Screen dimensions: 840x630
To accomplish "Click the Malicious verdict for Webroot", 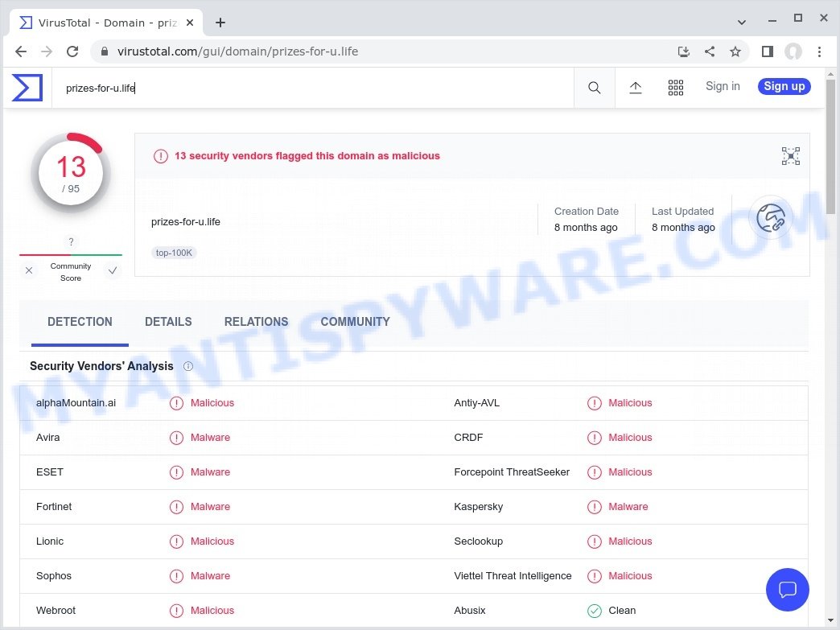I will 212,611.
